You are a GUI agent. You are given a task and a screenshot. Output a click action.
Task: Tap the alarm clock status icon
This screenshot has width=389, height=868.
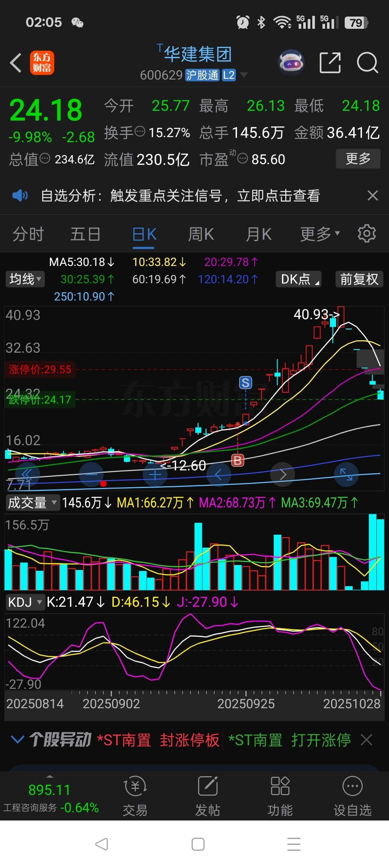[242, 22]
